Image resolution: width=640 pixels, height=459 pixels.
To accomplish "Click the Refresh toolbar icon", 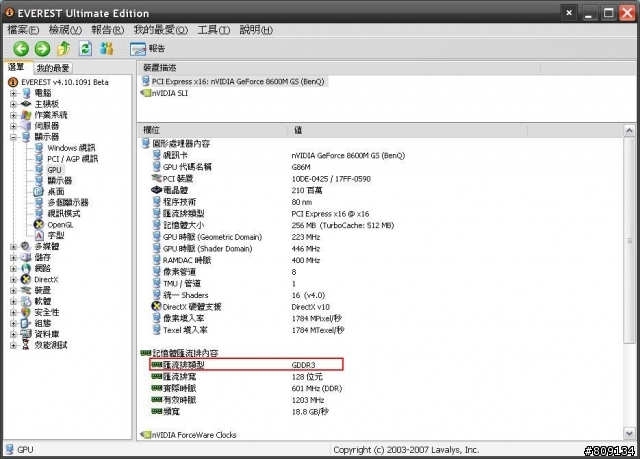I will pos(85,49).
